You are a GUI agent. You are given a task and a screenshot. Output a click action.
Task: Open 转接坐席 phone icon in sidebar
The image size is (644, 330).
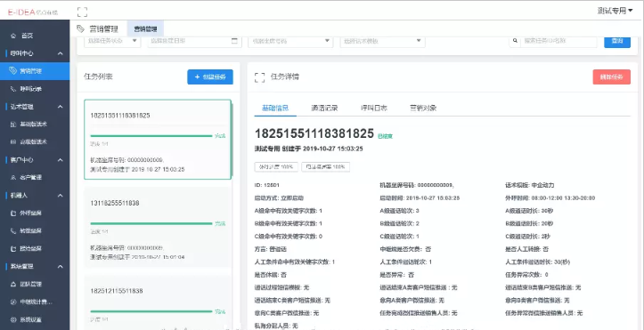tap(12, 230)
